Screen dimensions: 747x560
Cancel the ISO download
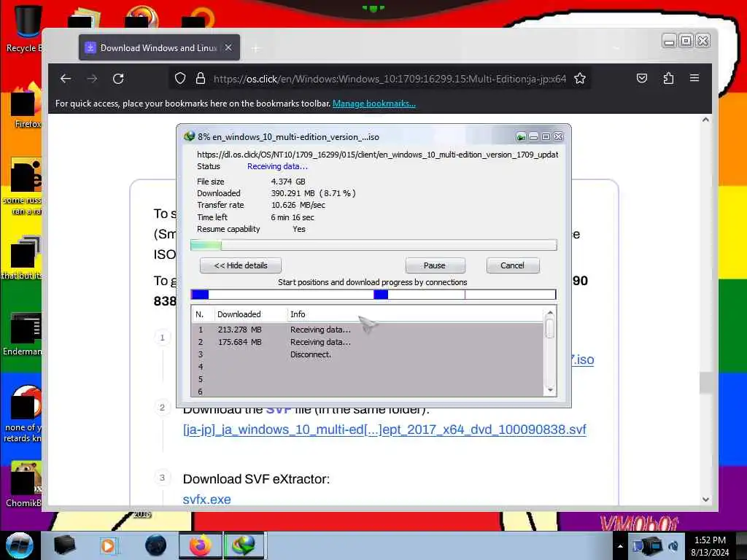pyautogui.click(x=513, y=265)
